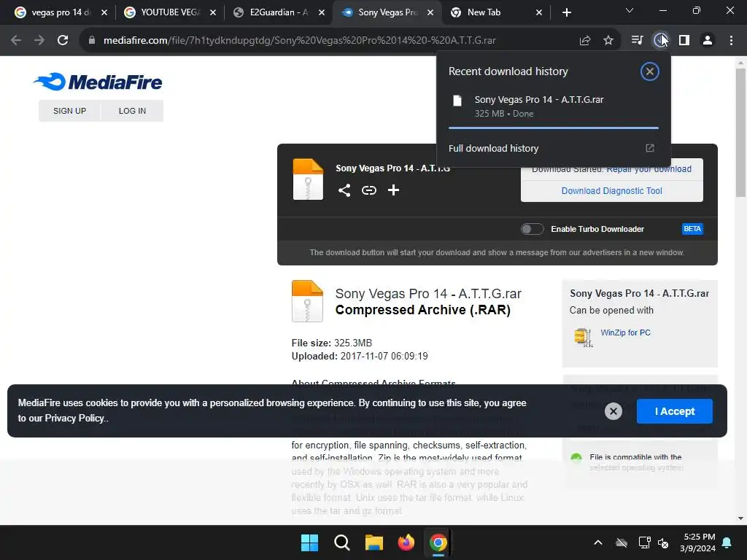Click the share page icon in address bar
This screenshot has width=747, height=560.
[585, 41]
